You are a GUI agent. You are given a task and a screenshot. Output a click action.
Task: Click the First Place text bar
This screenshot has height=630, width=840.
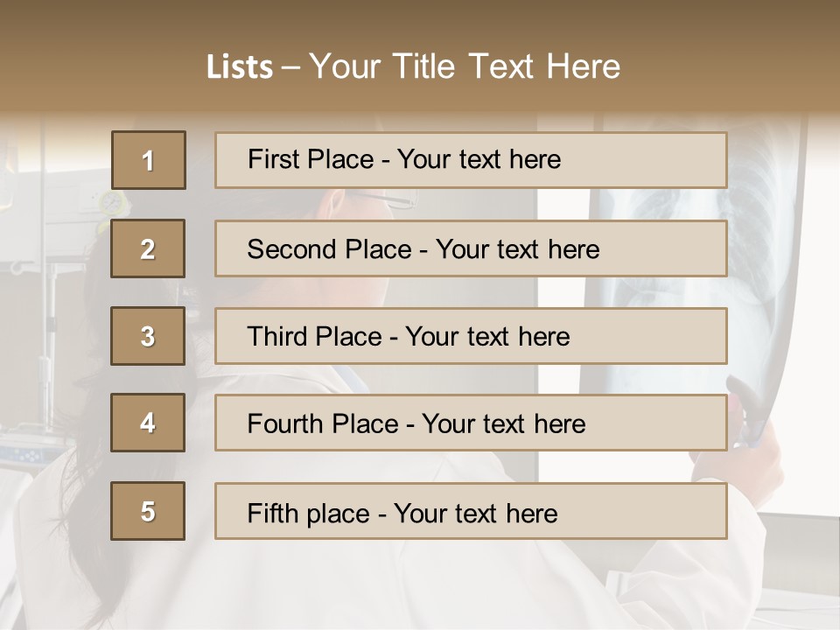point(471,160)
